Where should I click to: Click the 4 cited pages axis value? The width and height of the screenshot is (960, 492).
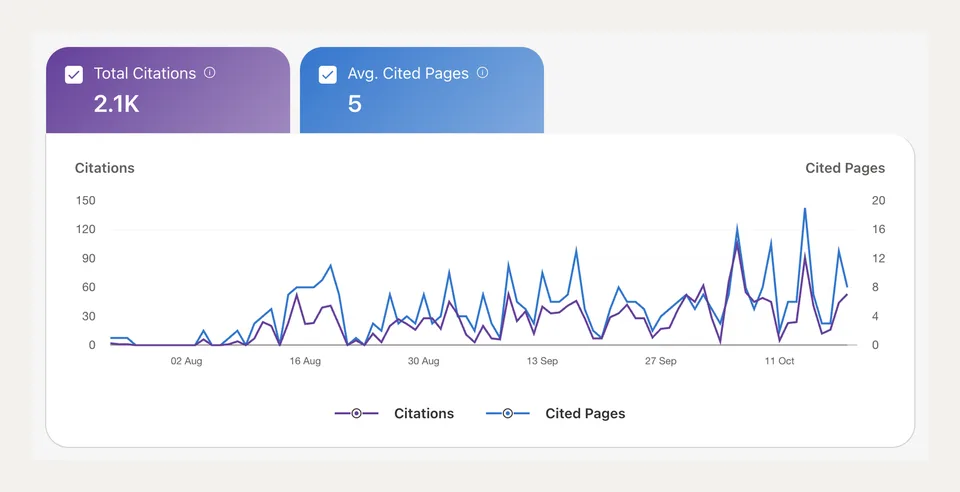pos(876,316)
